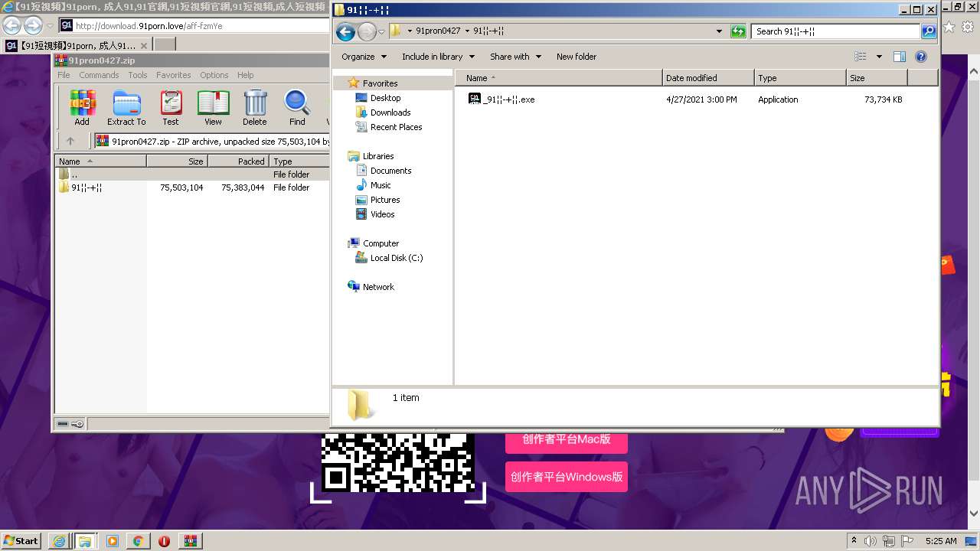Screen dimensions: 980x551
Task: Click the 创作者平台Mac版 download button
Action: pos(567,439)
